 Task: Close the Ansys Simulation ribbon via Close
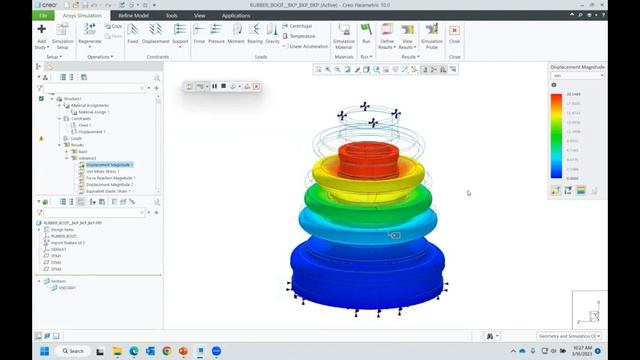(454, 33)
